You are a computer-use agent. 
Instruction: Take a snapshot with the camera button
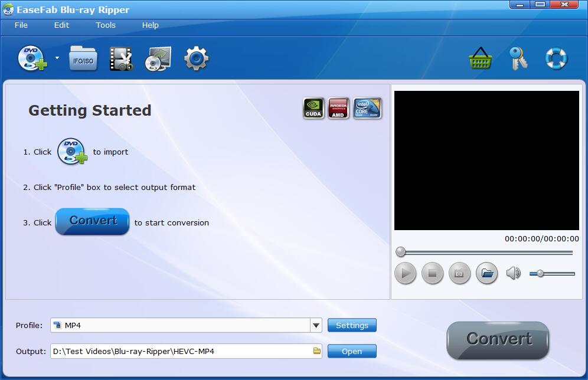(459, 273)
